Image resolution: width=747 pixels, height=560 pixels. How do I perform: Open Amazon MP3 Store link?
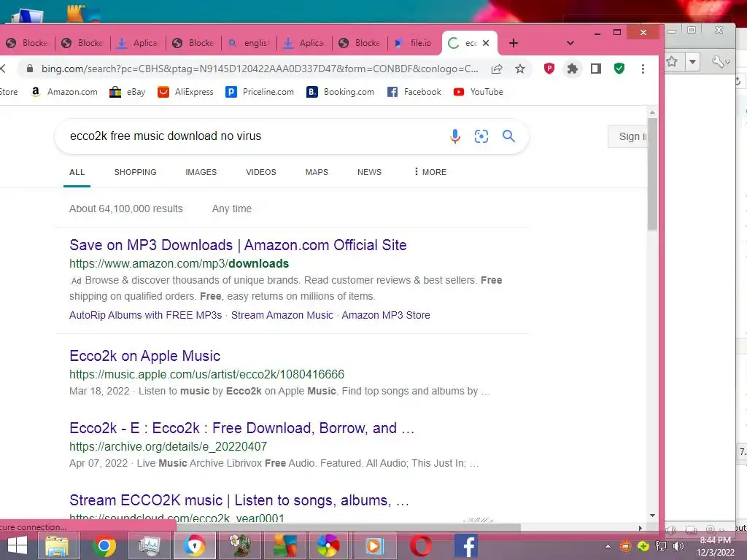(386, 315)
